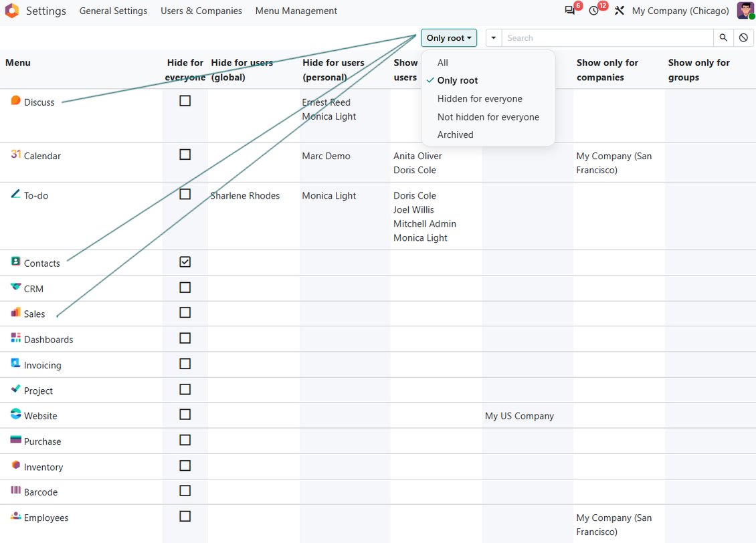Click the Show only for groups header
The width and height of the screenshot is (756, 543).
698,70
